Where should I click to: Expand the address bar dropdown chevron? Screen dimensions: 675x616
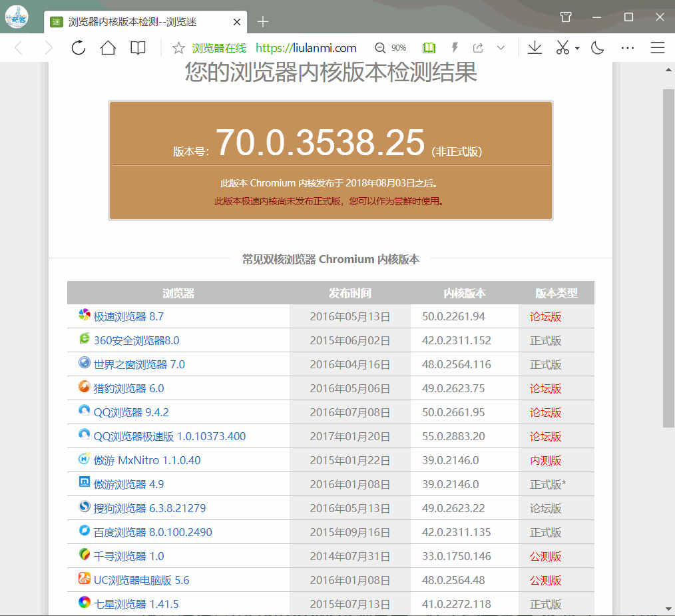tap(501, 48)
